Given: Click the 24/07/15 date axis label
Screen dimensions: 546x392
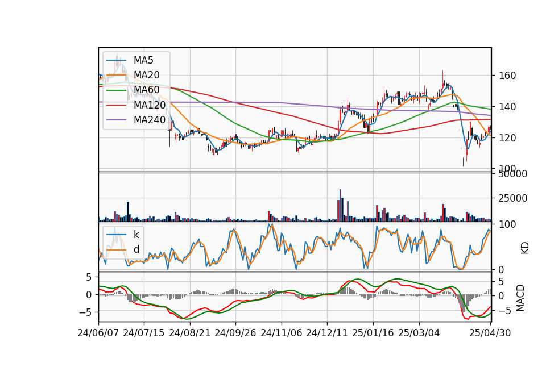Looking at the screenshot, I should click(x=144, y=333).
